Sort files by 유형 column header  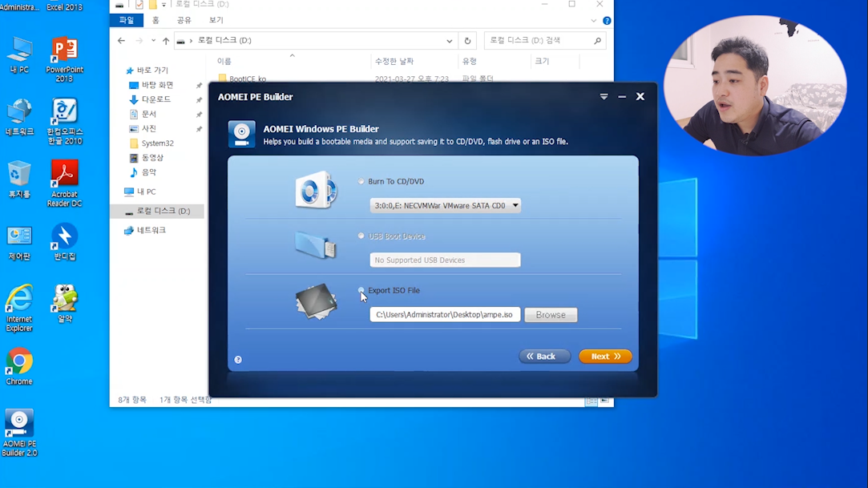point(470,62)
